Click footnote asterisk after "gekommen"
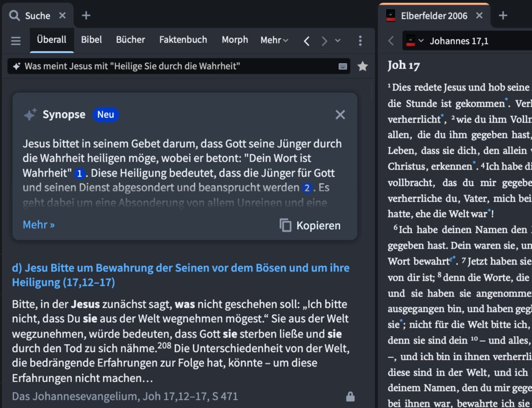The image size is (532, 408). point(506,99)
